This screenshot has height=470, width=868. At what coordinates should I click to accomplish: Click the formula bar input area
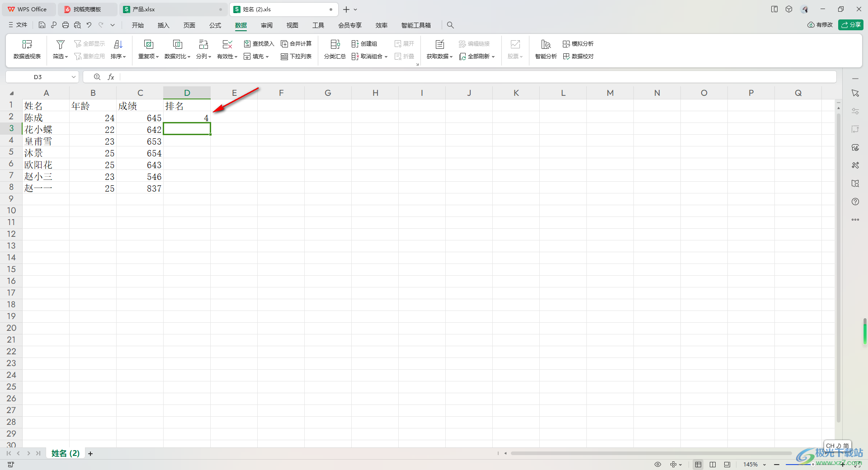pyautogui.click(x=478, y=77)
